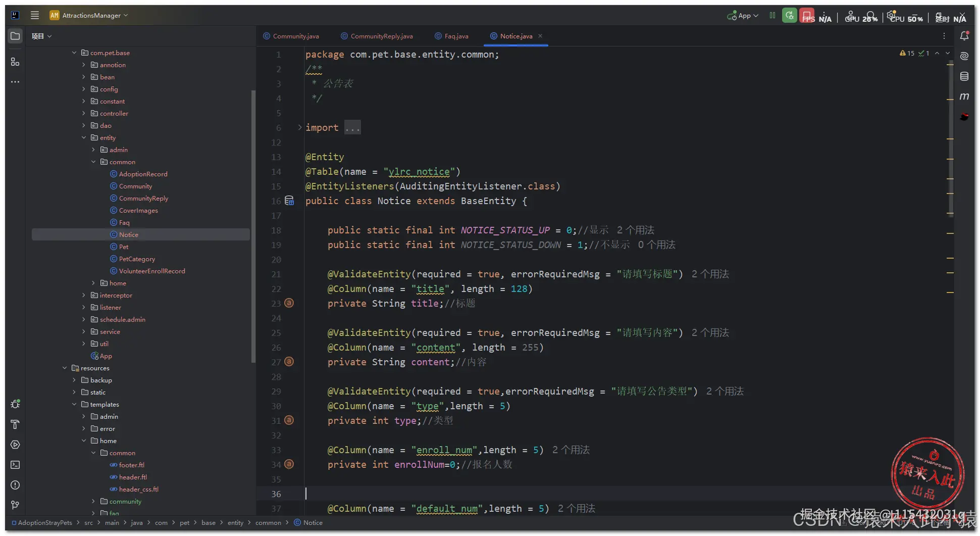Click '0 个用法' hint beside NOTICE_STATUS_DOWN

pyautogui.click(x=656, y=245)
